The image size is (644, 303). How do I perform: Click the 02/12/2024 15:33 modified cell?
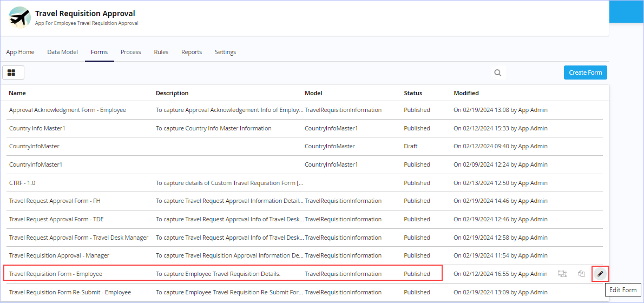click(500, 128)
